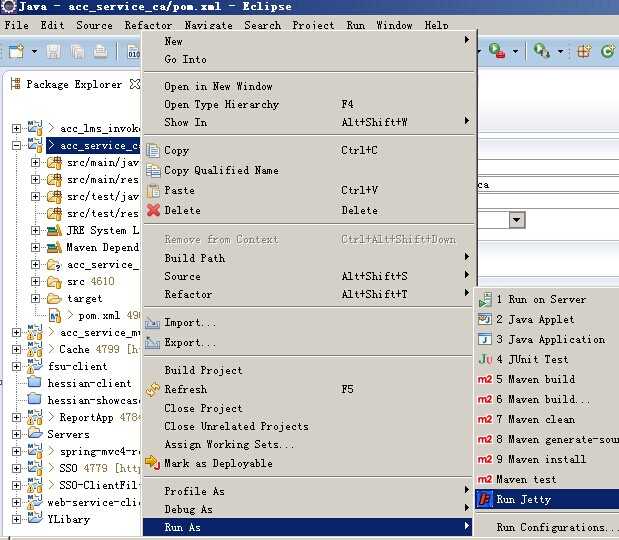Open the Build Path submenu

[309, 258]
